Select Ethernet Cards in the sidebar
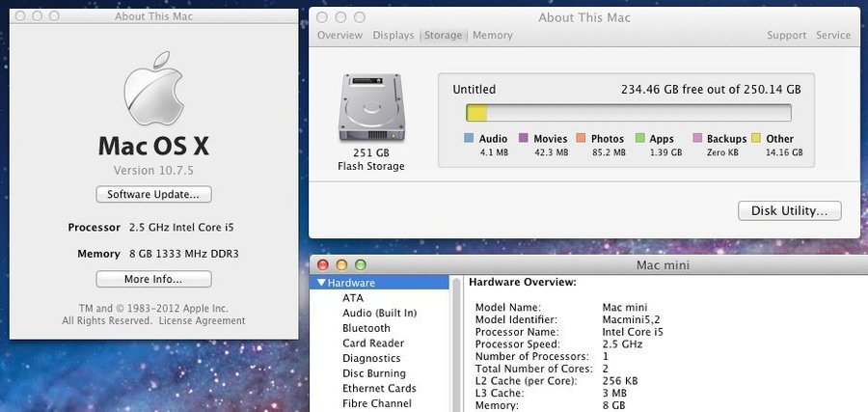Image resolution: width=868 pixels, height=412 pixels. point(379,388)
